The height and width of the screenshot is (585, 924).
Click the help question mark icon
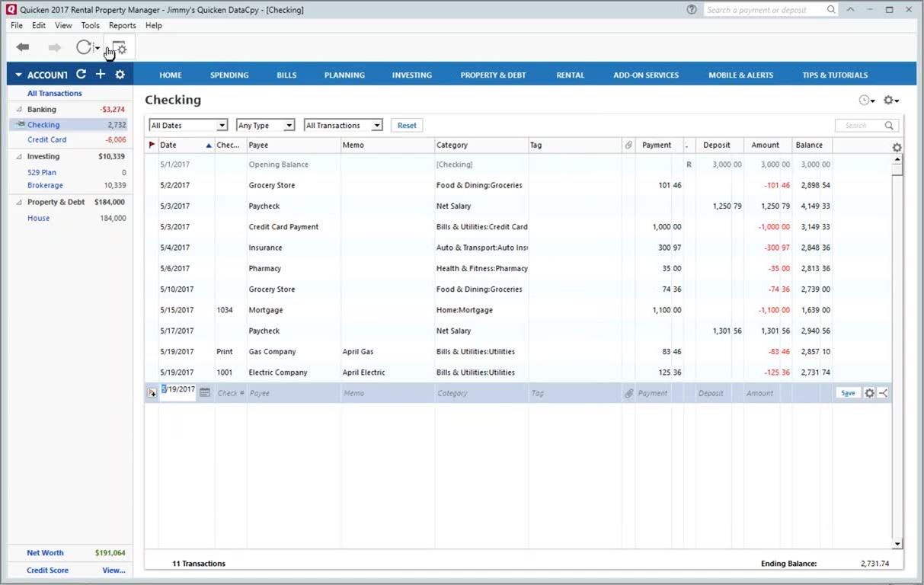[692, 10]
